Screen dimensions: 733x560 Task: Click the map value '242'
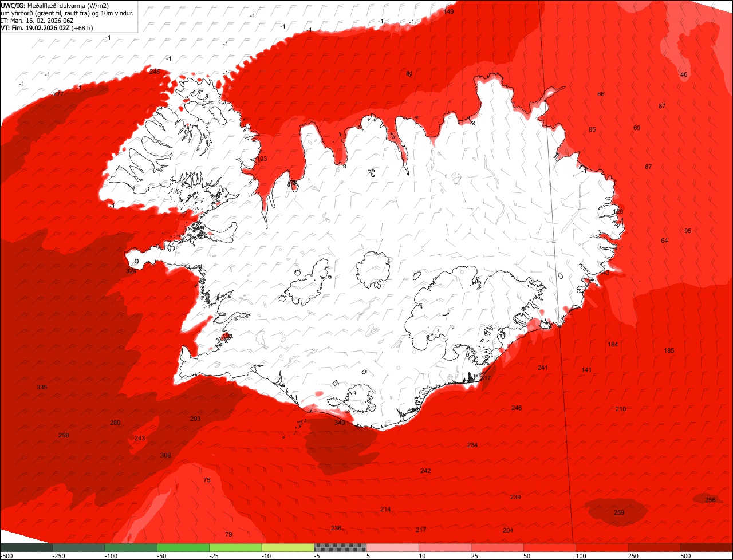click(425, 471)
